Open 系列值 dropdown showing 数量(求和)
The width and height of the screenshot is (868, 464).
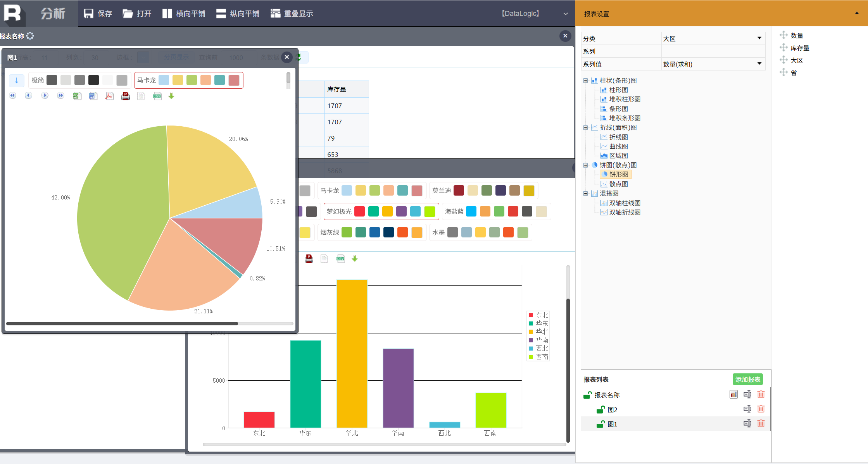point(759,64)
